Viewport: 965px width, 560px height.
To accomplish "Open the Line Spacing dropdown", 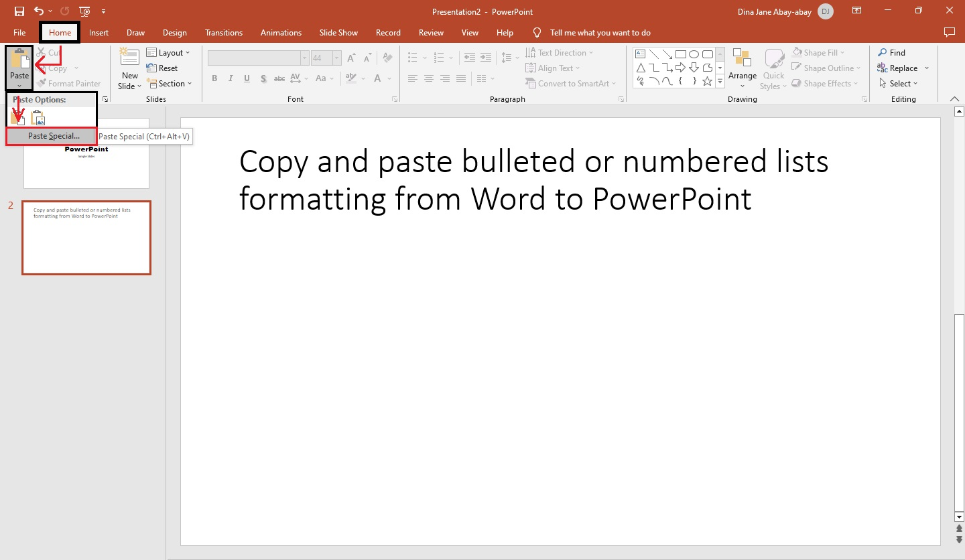I will [x=509, y=57].
